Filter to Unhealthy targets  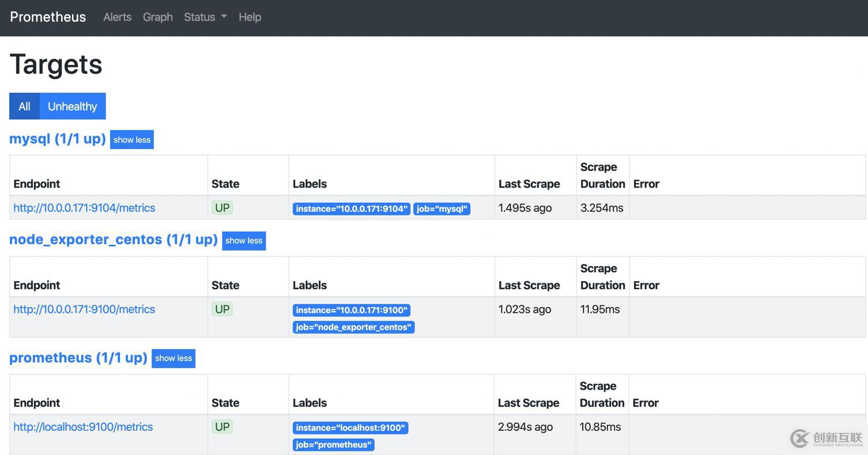(73, 106)
